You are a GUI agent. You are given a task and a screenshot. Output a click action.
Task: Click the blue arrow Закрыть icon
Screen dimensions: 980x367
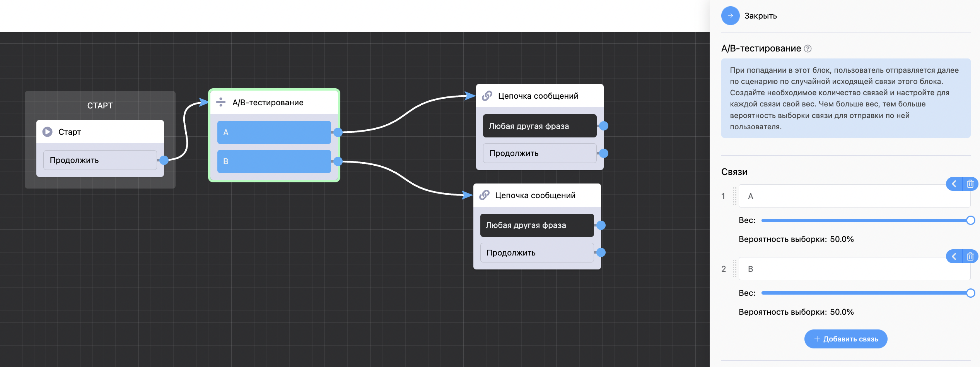point(730,16)
